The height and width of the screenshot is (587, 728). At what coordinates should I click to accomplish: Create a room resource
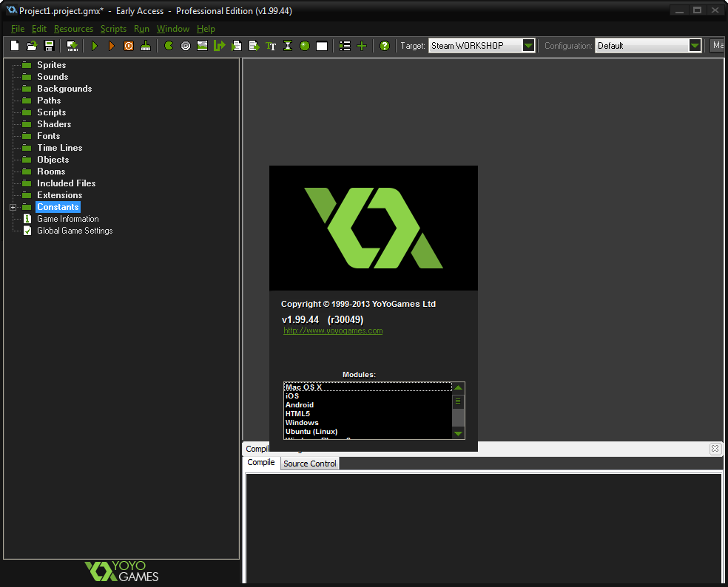(x=322, y=46)
